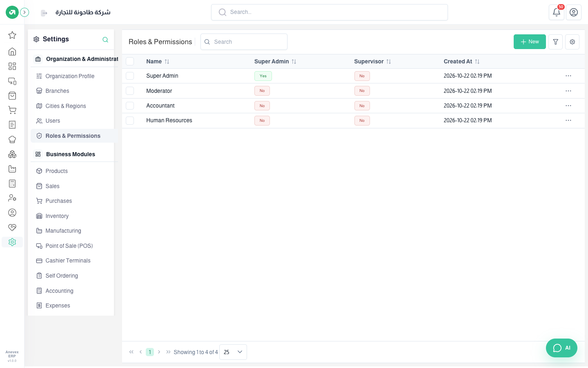Open the AI chat button
The height and width of the screenshot is (368, 588).
coord(561,348)
